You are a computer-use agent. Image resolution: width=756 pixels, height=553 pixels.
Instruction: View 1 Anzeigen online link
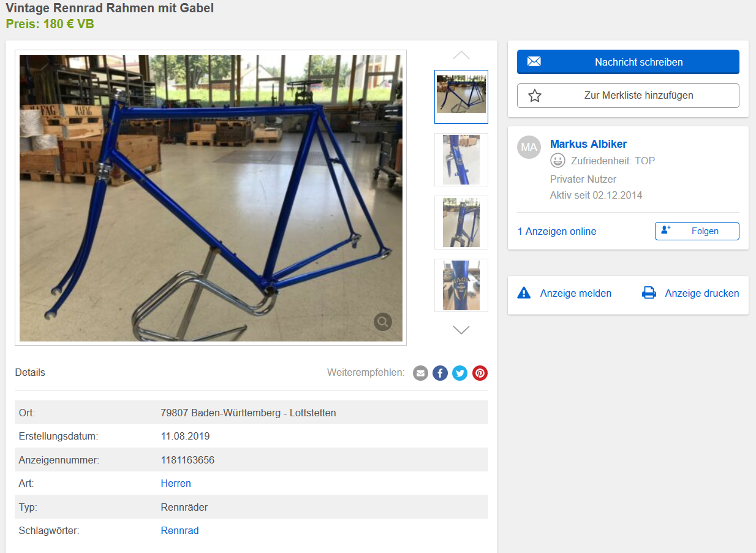point(557,231)
